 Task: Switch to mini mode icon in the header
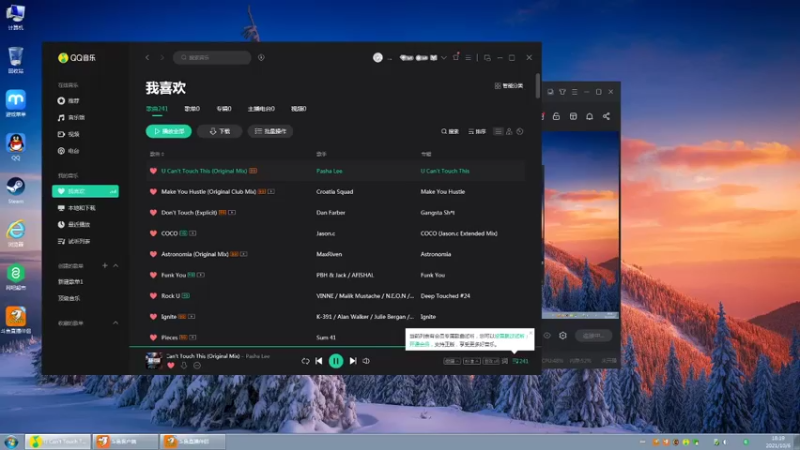pos(487,58)
